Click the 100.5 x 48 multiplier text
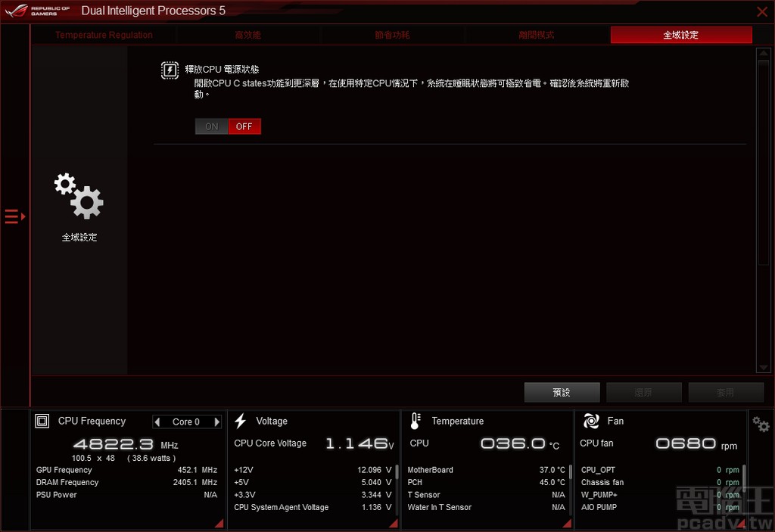775x532 pixels. (x=93, y=458)
